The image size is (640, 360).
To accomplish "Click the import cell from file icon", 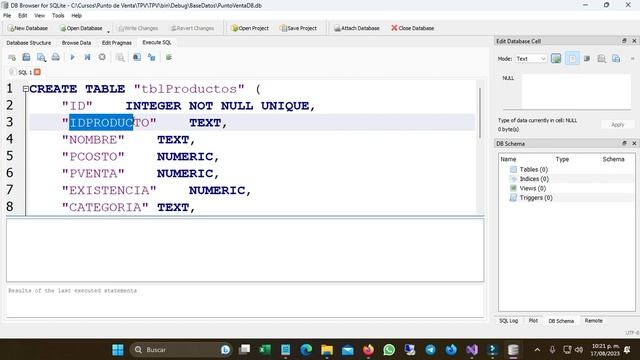I will pyautogui.click(x=601, y=58).
